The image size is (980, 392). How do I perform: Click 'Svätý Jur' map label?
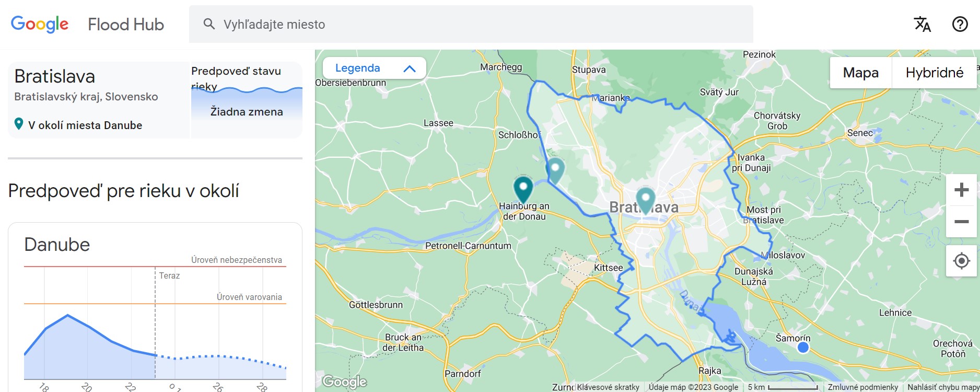click(x=719, y=93)
